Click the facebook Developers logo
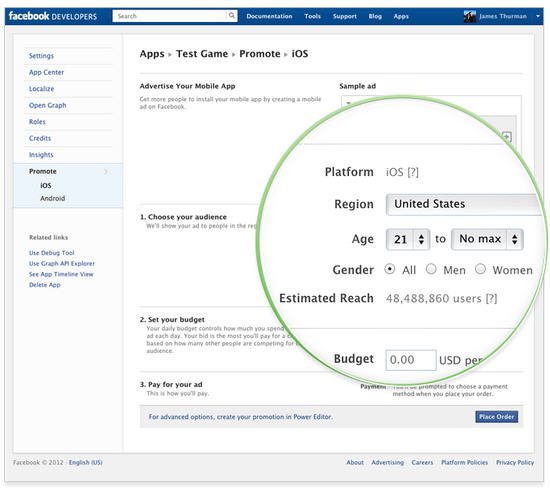The width and height of the screenshot is (550, 492). coord(53,16)
